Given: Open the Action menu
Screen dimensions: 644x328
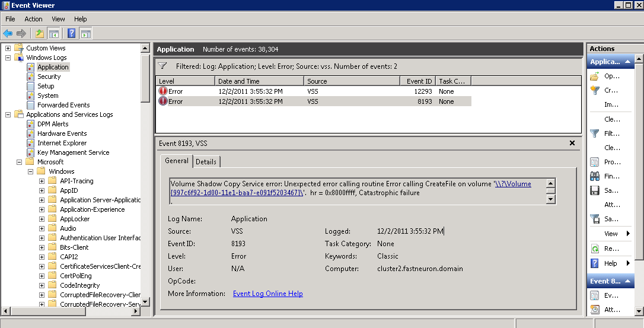Looking at the screenshot, I should click(x=33, y=19).
